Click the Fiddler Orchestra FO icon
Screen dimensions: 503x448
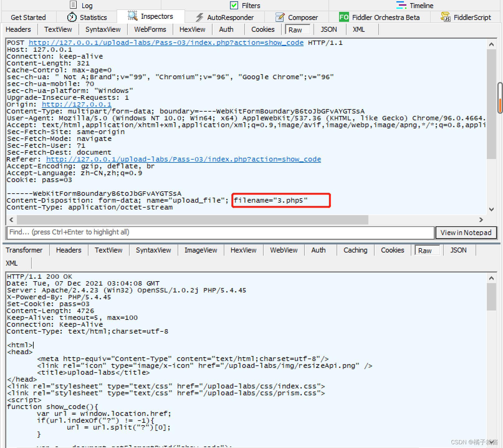344,17
